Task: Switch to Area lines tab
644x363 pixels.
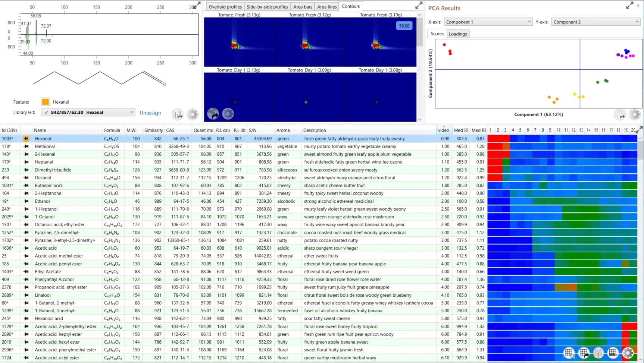Action: (327, 7)
